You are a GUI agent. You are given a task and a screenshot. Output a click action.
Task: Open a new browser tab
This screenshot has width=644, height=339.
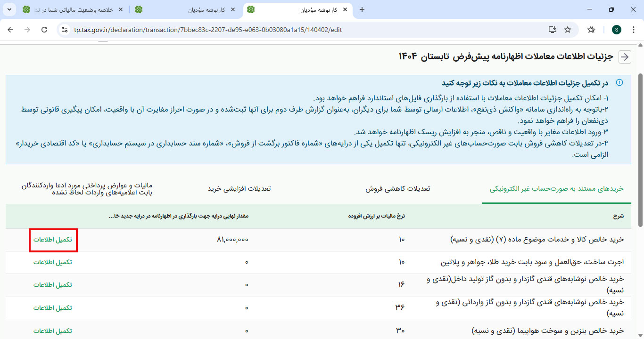[x=362, y=9]
